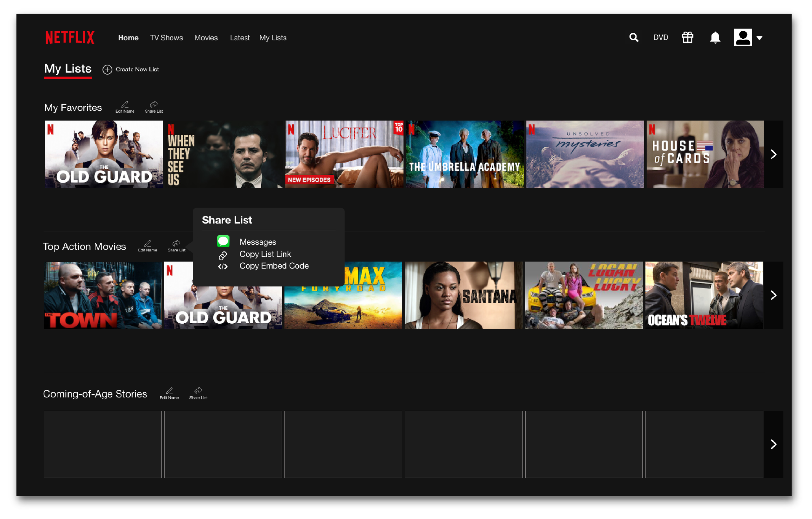The width and height of the screenshot is (812, 519).
Task: Select the My Lists underlined heading tab
Action: pyautogui.click(x=68, y=70)
